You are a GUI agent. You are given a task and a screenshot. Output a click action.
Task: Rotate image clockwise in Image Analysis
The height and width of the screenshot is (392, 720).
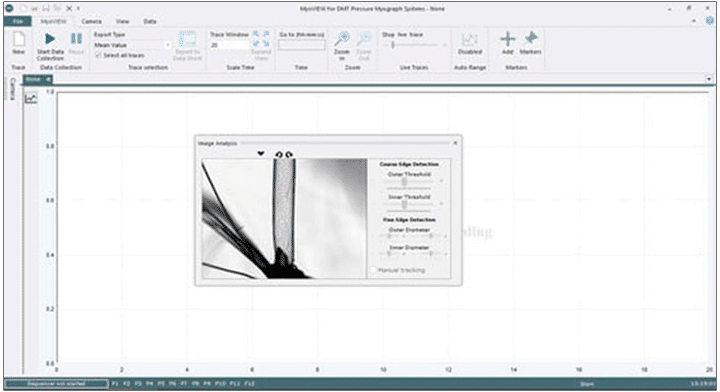point(289,155)
